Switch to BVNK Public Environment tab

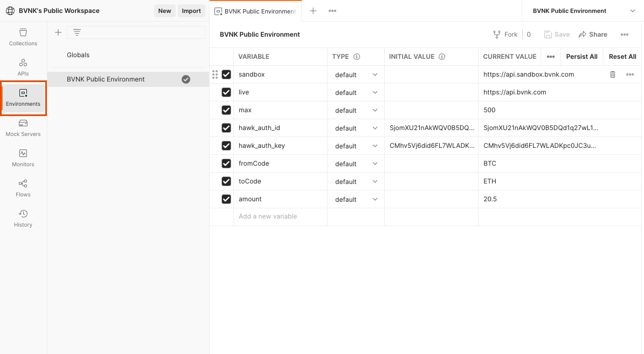[255, 11]
